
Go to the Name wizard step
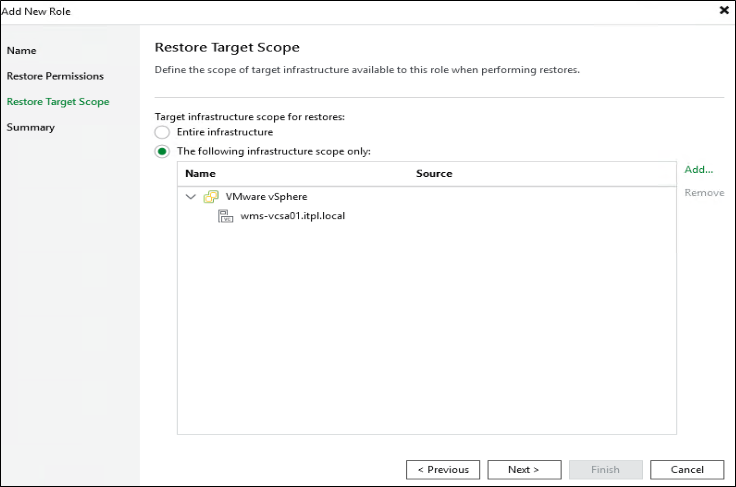pos(21,50)
